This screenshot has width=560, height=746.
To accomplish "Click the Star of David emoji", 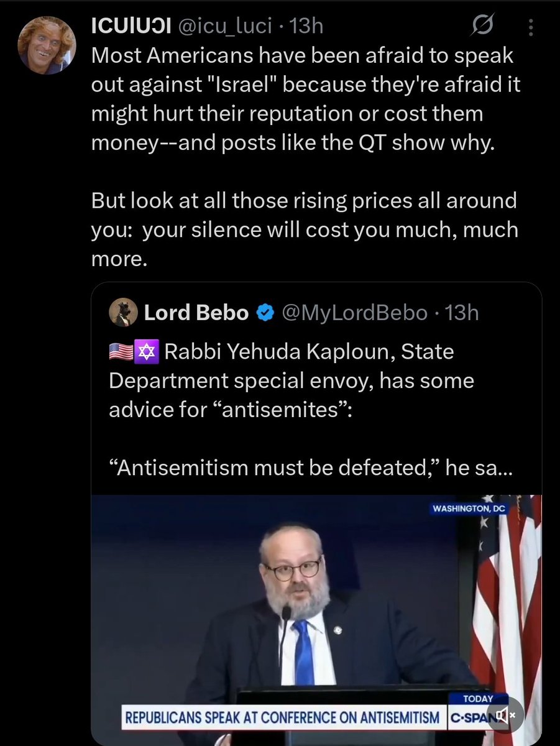I will (x=149, y=352).
